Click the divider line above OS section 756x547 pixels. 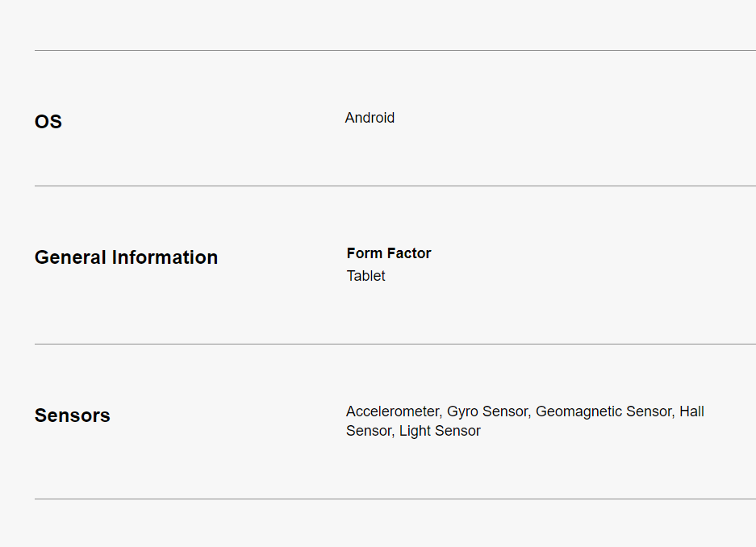[395, 51]
